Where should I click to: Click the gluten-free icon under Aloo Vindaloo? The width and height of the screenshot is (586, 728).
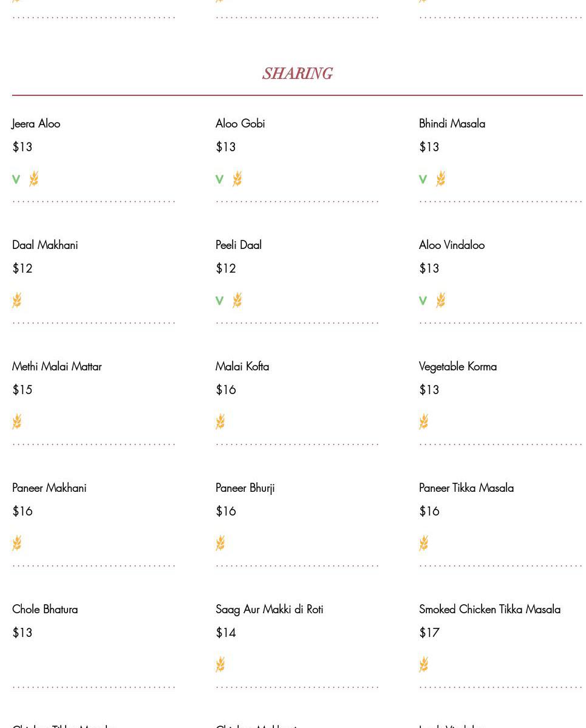pyautogui.click(x=441, y=300)
